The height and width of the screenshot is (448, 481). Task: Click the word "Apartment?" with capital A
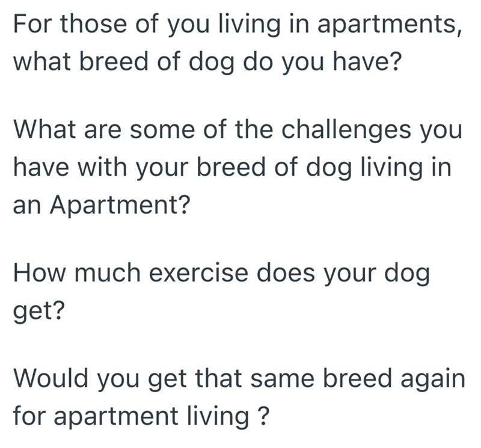120,205
